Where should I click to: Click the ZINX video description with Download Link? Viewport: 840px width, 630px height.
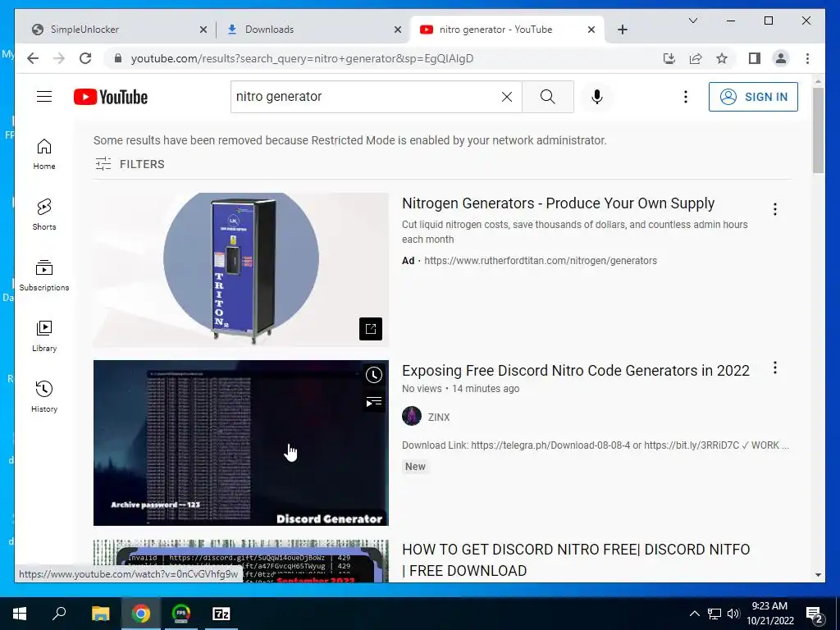pos(596,445)
